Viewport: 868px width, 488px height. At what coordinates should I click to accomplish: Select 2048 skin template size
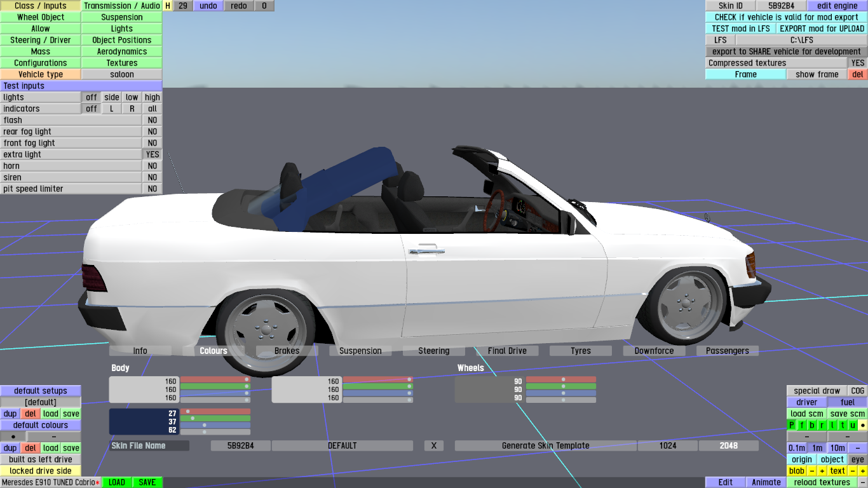click(729, 445)
